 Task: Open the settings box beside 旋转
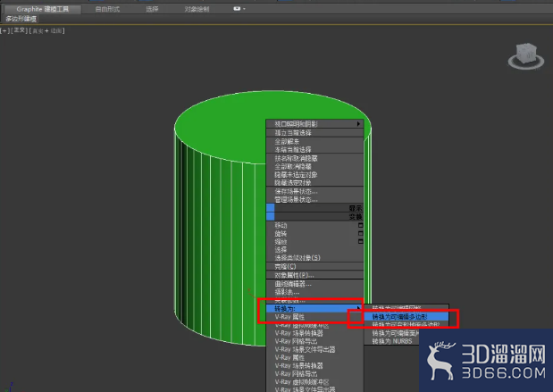pos(360,233)
